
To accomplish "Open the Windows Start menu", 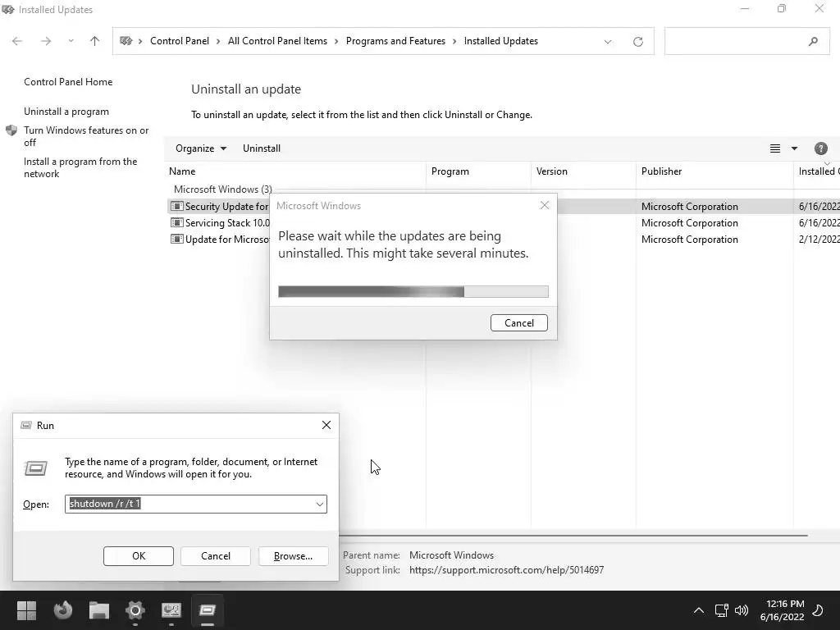I will tap(26, 610).
